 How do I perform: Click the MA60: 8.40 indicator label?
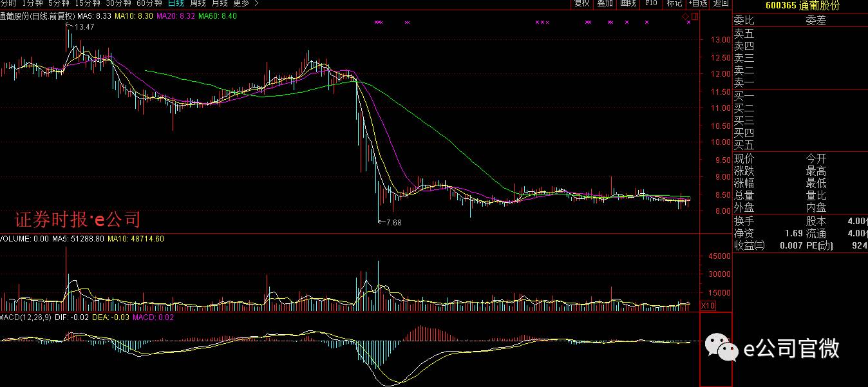218,15
